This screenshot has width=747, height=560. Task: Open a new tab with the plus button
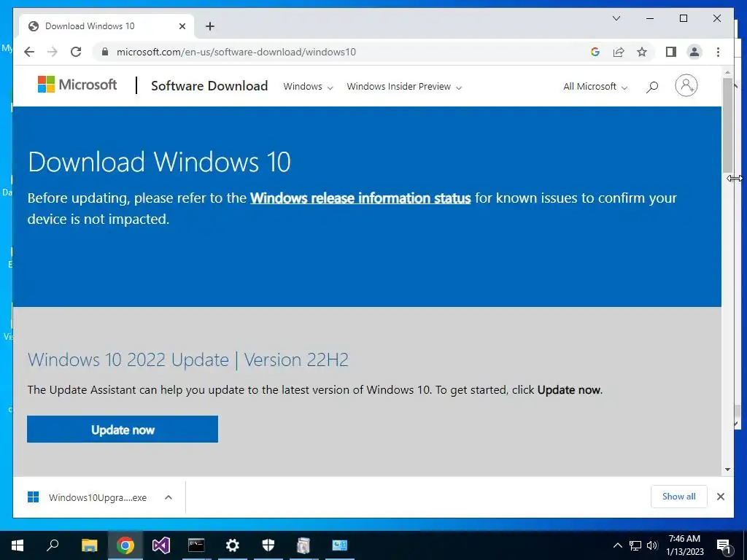[210, 26]
